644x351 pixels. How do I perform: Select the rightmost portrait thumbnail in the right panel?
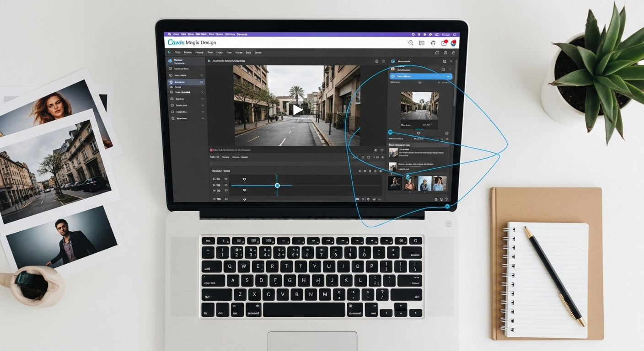coord(439,184)
